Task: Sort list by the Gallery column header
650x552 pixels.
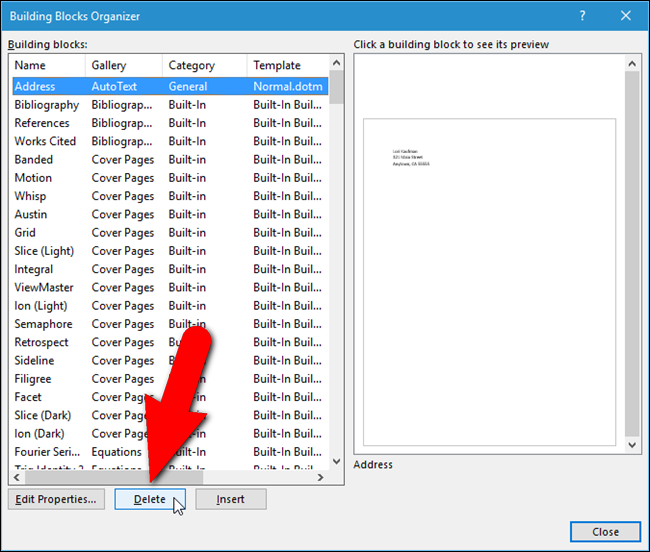Action: [x=124, y=65]
